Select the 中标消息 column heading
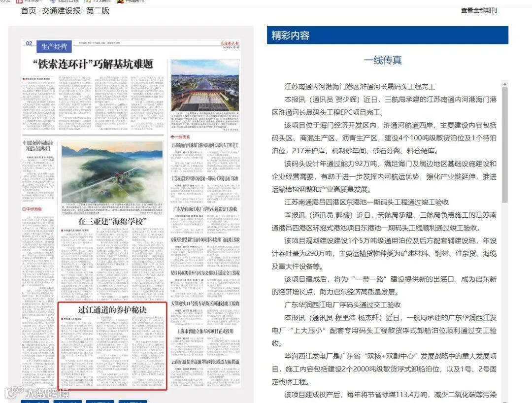This screenshot has width=532, height=403. 32,209
